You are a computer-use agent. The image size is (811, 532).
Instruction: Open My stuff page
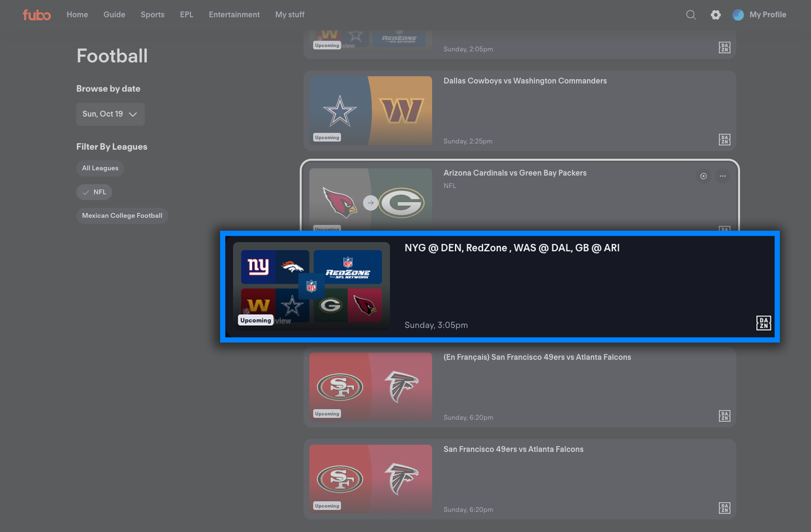(290, 15)
